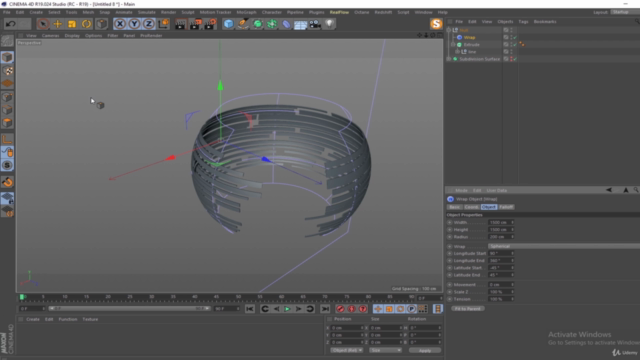Toggle Subdivision Surface enable checkmark
The width and height of the screenshot is (640, 360).
(x=515, y=59)
